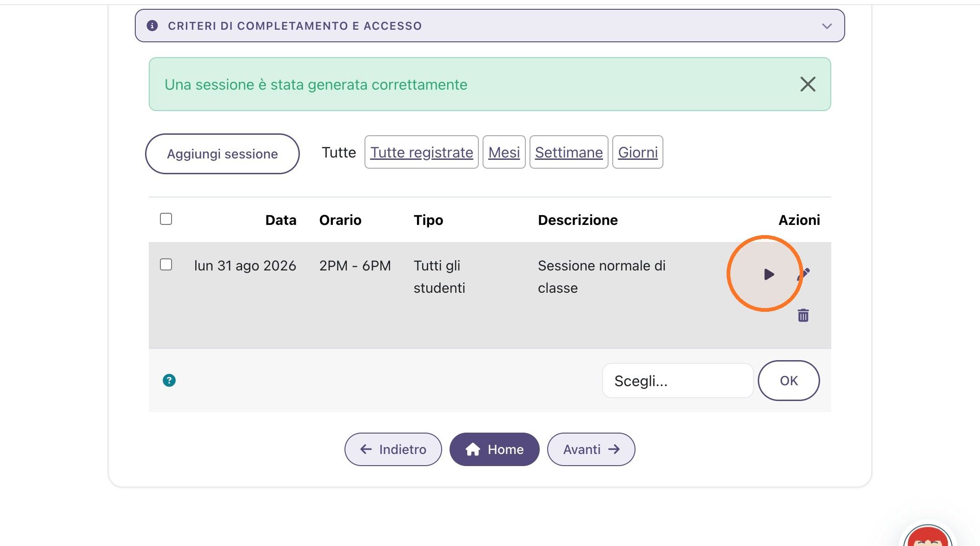Image resolution: width=980 pixels, height=546 pixels.
Task: Click the Azioni column header
Action: [799, 220]
